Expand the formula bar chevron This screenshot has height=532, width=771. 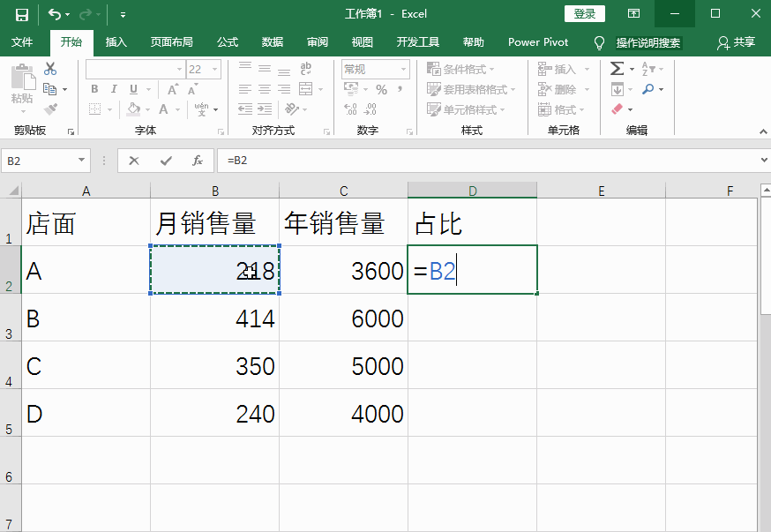pyautogui.click(x=764, y=160)
